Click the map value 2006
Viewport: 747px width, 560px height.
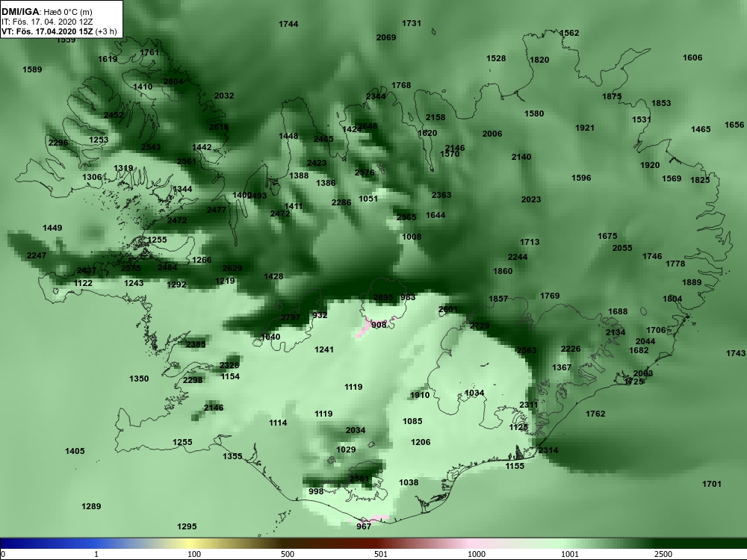tap(492, 134)
